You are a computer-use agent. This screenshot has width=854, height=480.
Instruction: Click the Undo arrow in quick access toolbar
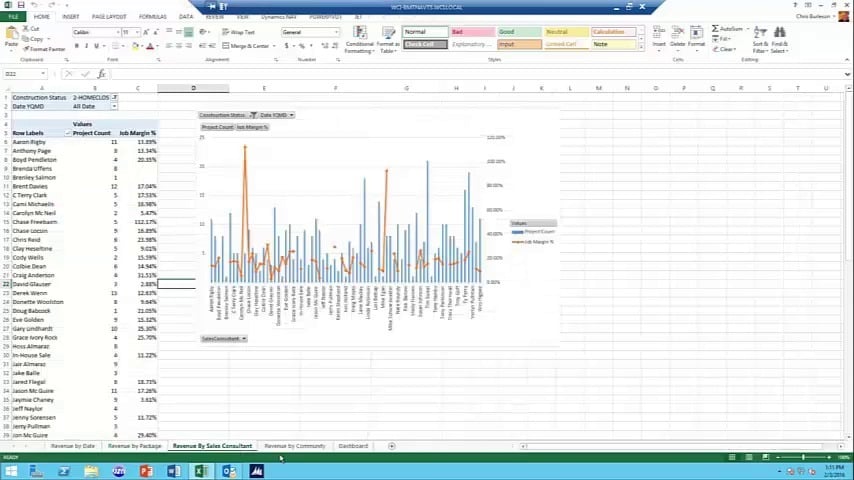pyautogui.click(x=34, y=5)
